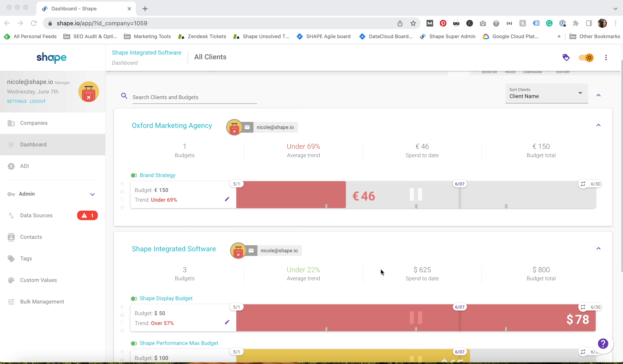Screen dimensions: 623x364
Task: Open the Zendesk Tickets bookmark
Action: (202, 36)
